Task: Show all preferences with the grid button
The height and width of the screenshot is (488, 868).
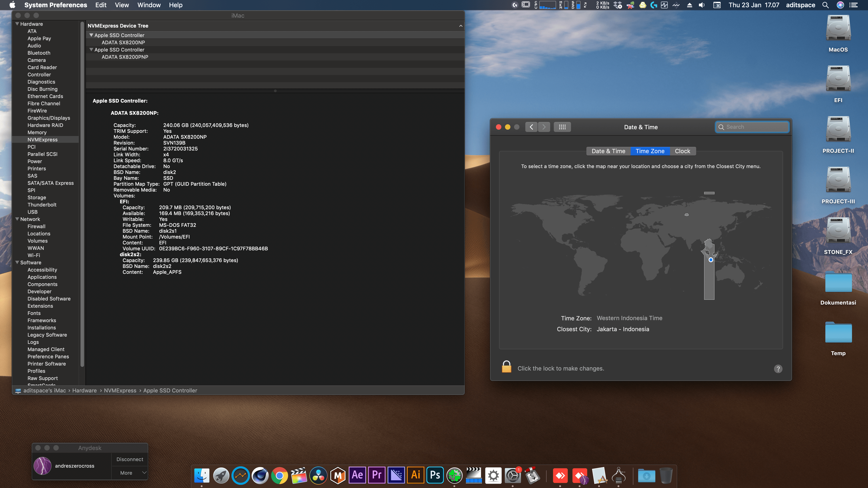Action: [x=562, y=127]
